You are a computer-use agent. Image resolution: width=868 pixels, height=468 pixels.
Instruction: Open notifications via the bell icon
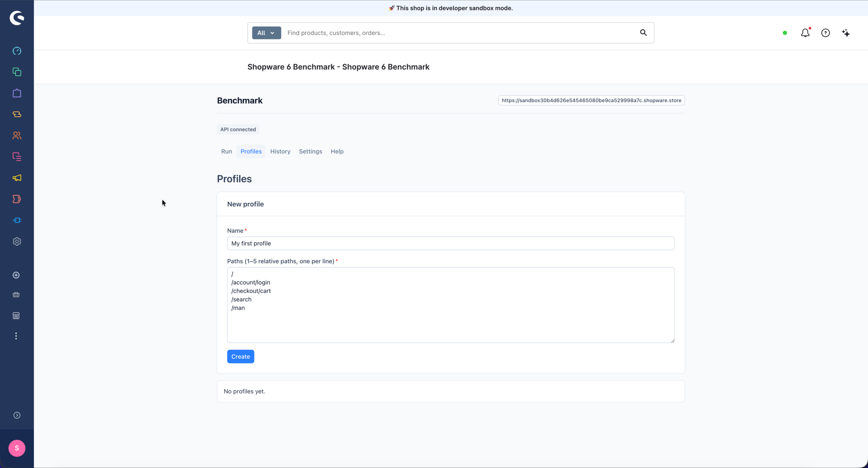click(805, 33)
